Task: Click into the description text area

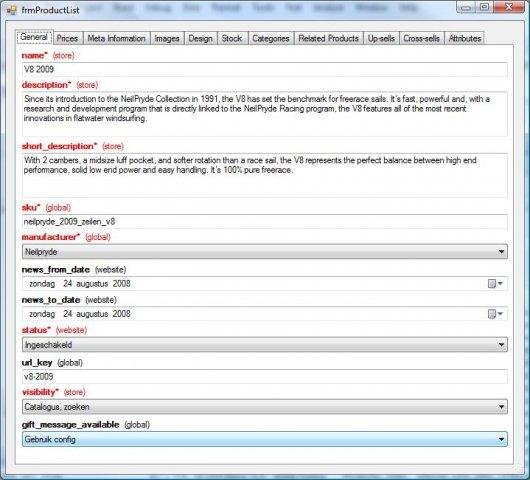Action: coord(265,114)
